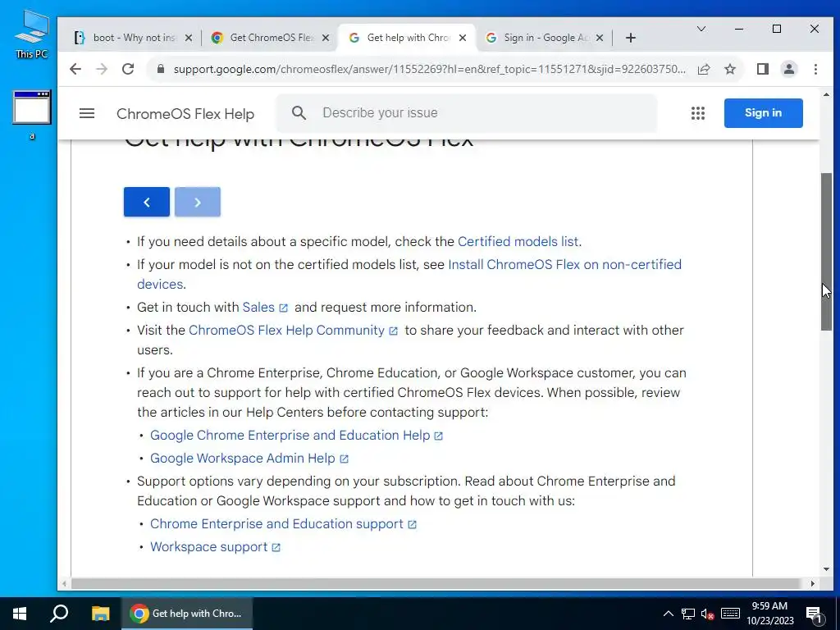Close the 'Get ChromeOS Flex' tab
840x630 pixels.
(326, 38)
